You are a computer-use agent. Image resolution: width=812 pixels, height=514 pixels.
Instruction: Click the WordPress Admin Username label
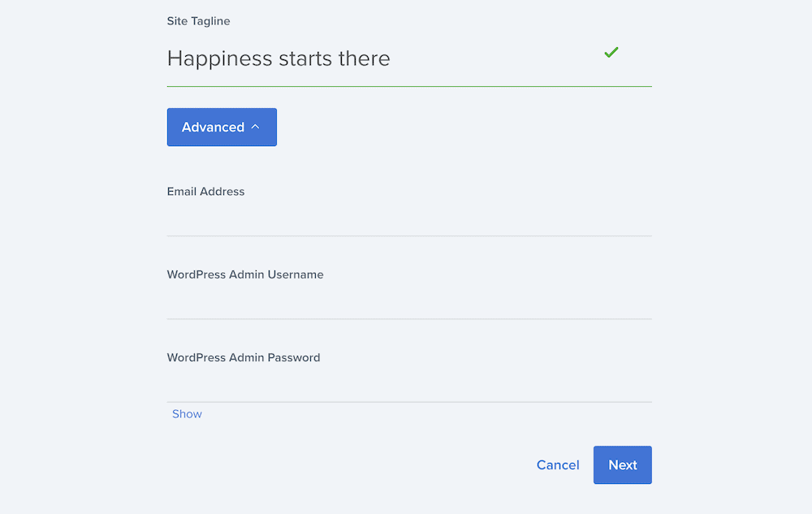pos(244,274)
